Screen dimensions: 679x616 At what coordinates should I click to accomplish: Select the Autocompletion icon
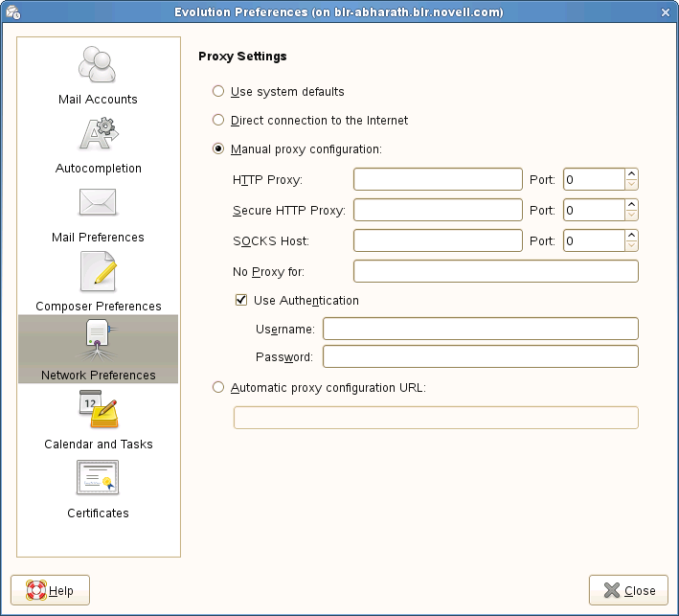(x=99, y=134)
